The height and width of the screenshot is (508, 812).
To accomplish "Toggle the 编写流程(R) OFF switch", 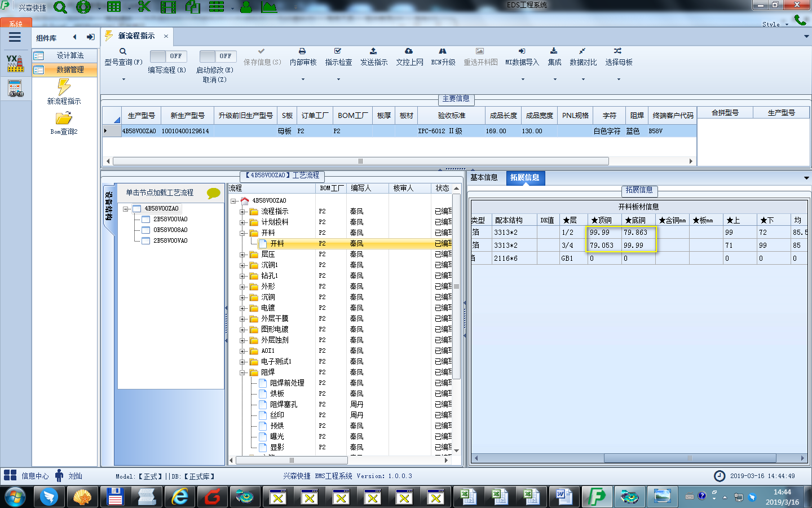I will (169, 56).
